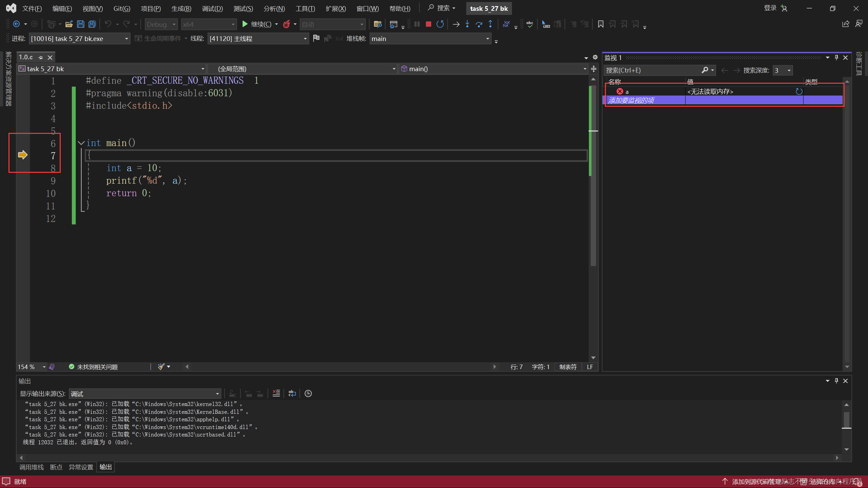Click the Show Next Statement arrow icon

point(456,24)
